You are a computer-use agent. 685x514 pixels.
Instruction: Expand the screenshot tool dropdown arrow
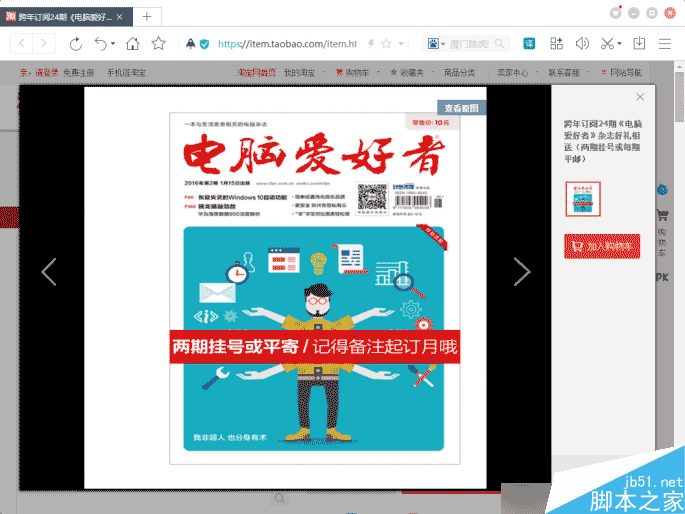[x=619, y=44]
